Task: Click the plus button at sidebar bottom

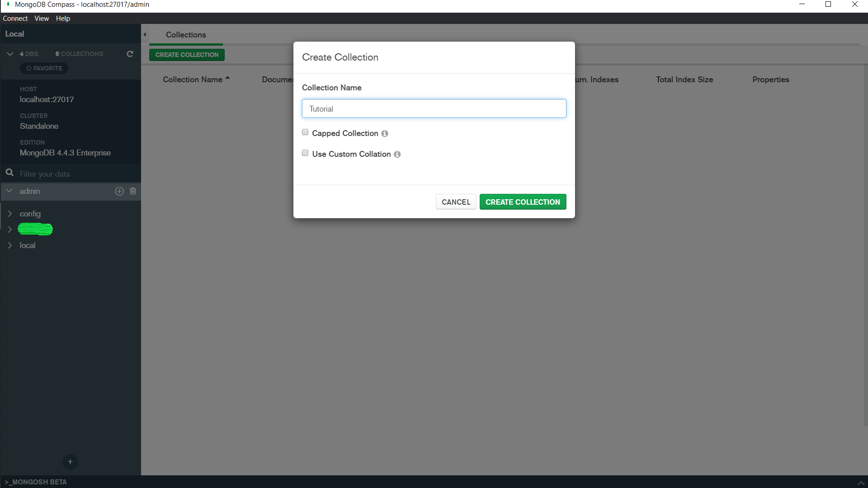Action: 70,462
